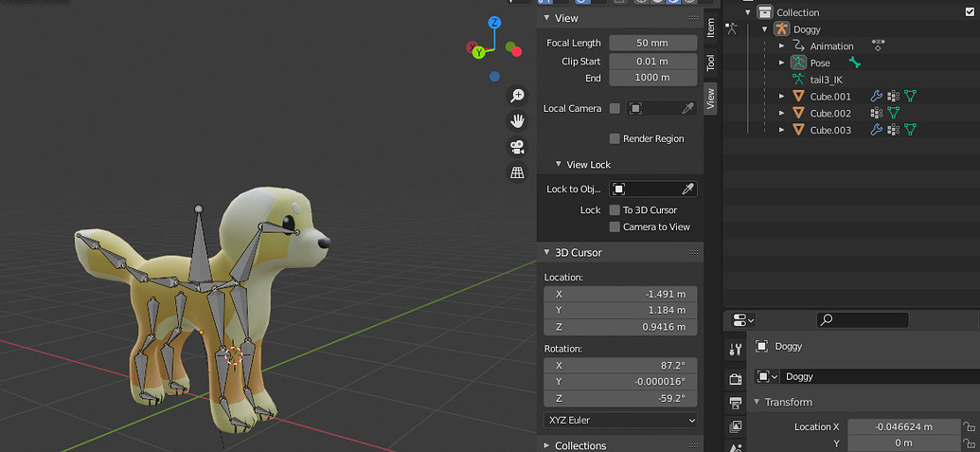
Task: Click 3D Cursor Rotation Z -59.2° field
Action: (x=620, y=398)
